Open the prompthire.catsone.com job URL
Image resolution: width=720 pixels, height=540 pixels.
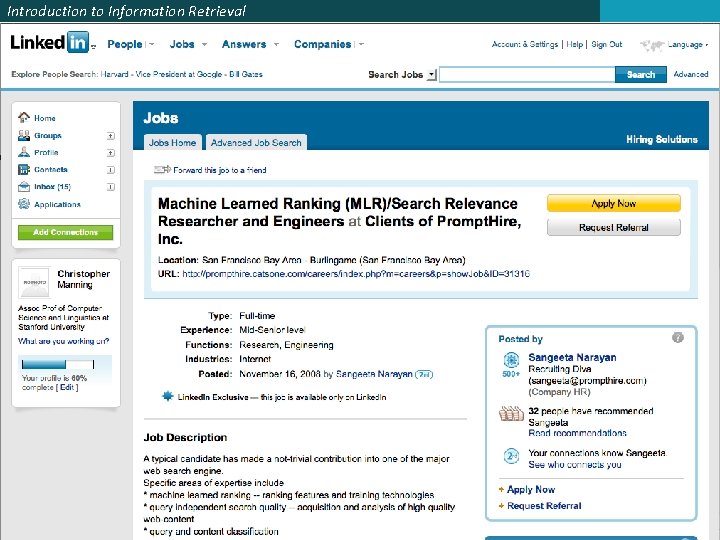[x=356, y=274]
